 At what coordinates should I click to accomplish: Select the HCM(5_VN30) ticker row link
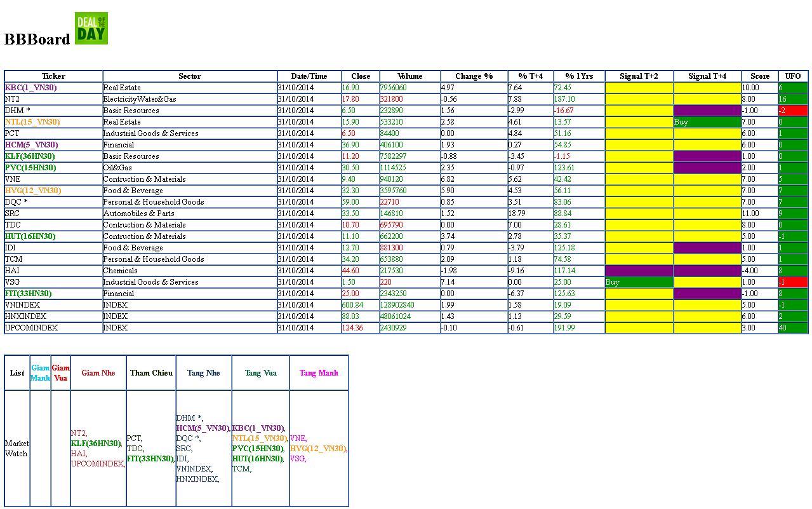tap(31, 145)
